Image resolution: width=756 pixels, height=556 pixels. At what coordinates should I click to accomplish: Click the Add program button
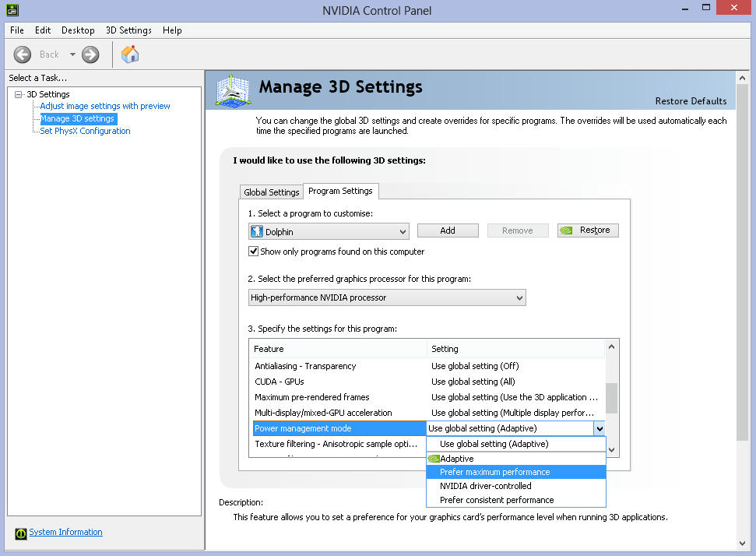(448, 230)
